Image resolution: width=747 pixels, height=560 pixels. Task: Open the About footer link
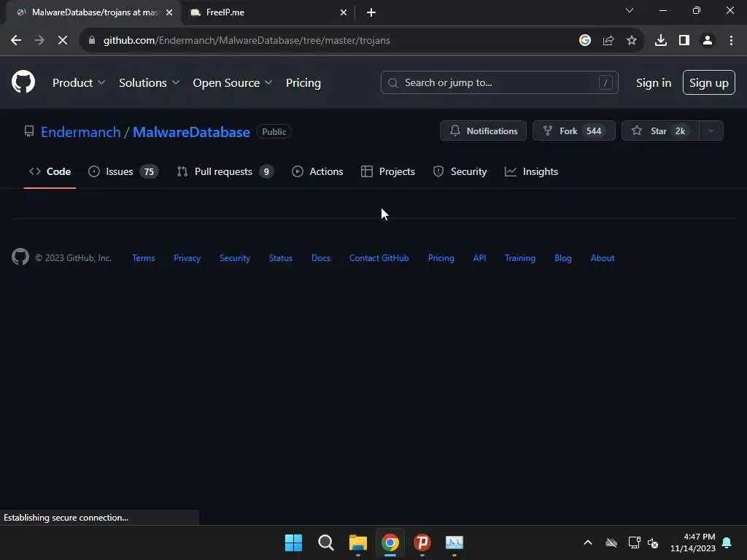602,258
